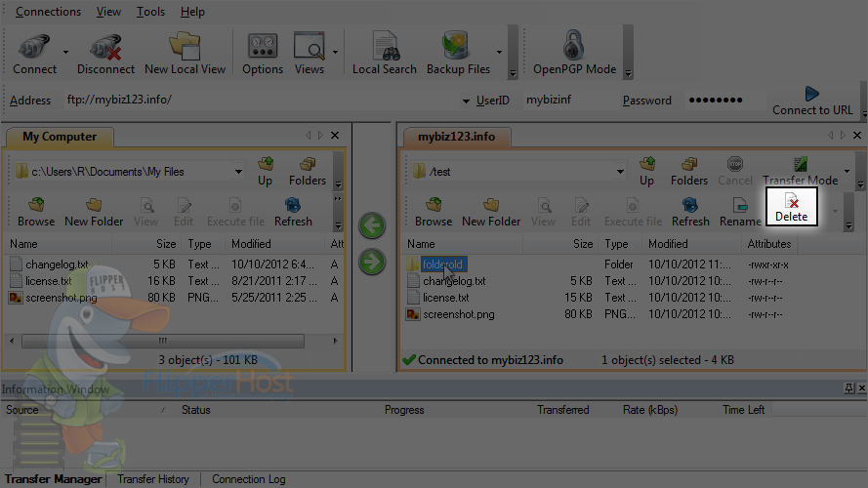Create New Folder in mybiz123.info pane
The width and height of the screenshot is (868, 488).
[x=491, y=213]
